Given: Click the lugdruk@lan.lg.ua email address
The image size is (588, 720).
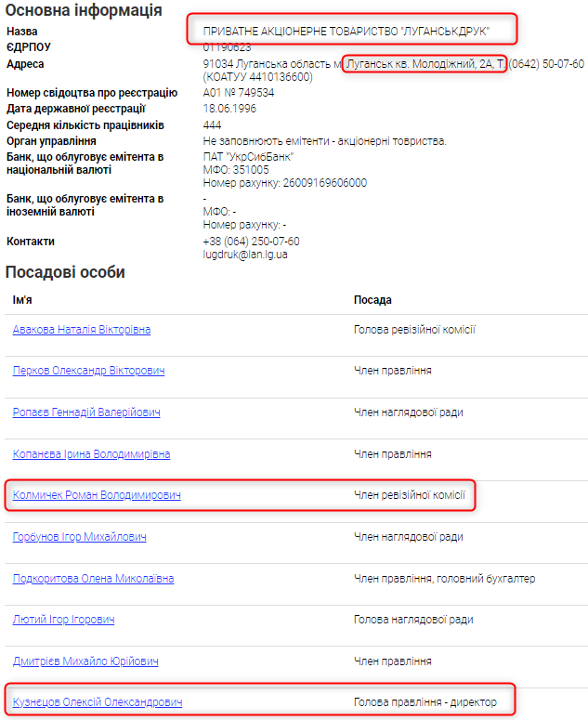Looking at the screenshot, I should 245,254.
